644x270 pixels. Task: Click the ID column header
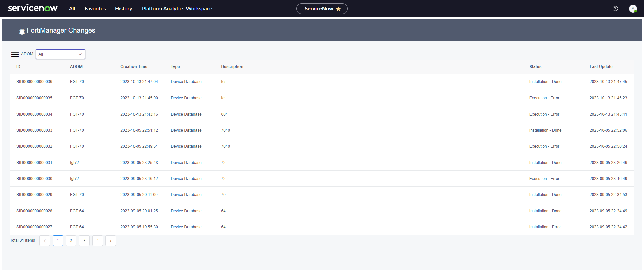18,67
